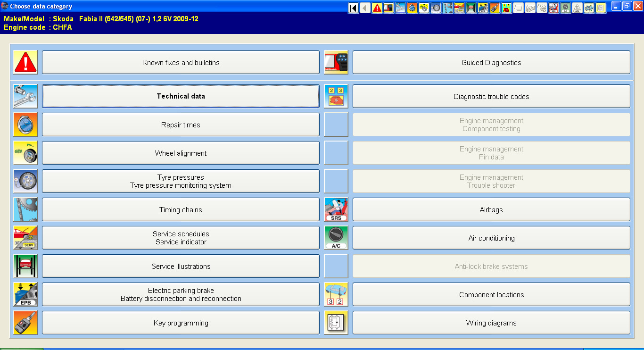Image resolution: width=644 pixels, height=350 pixels.
Task: Click the tyre pressure icon in the top toolbar
Action: coord(436,8)
